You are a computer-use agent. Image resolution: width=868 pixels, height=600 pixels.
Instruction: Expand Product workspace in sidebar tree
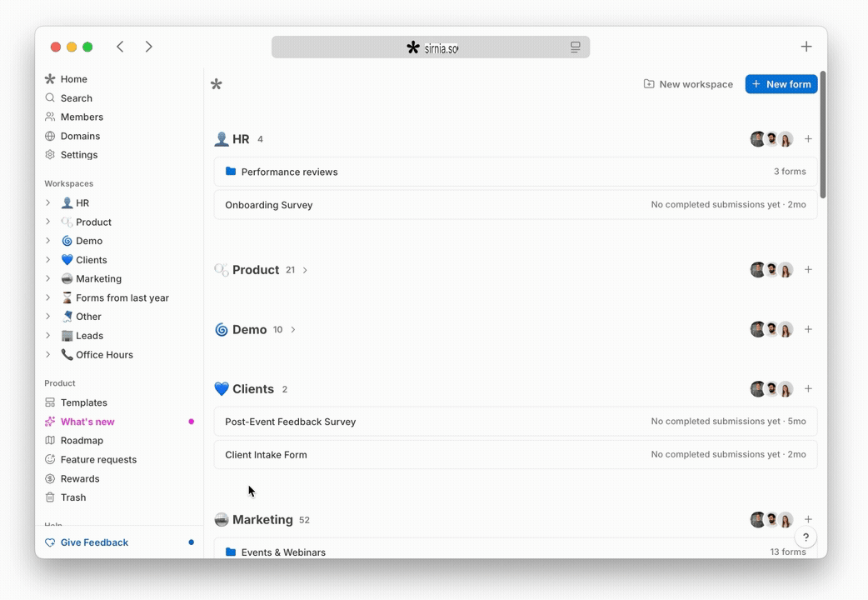click(x=48, y=222)
